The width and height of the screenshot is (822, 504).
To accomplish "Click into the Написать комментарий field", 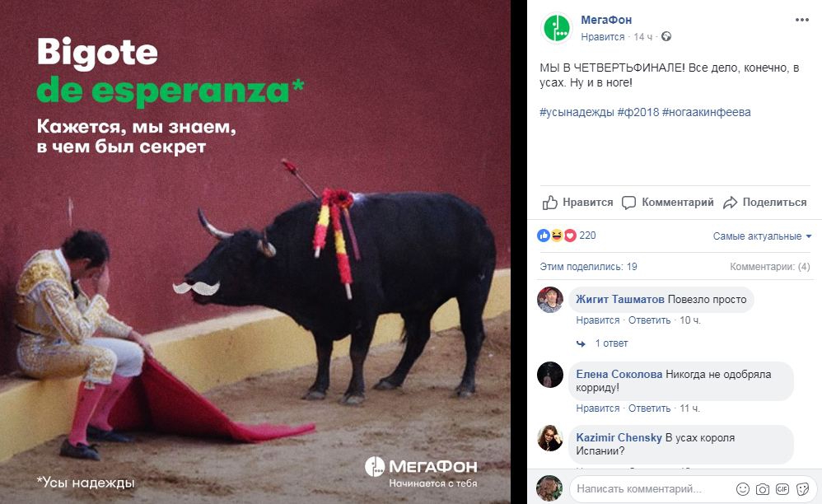I will tap(650, 489).
